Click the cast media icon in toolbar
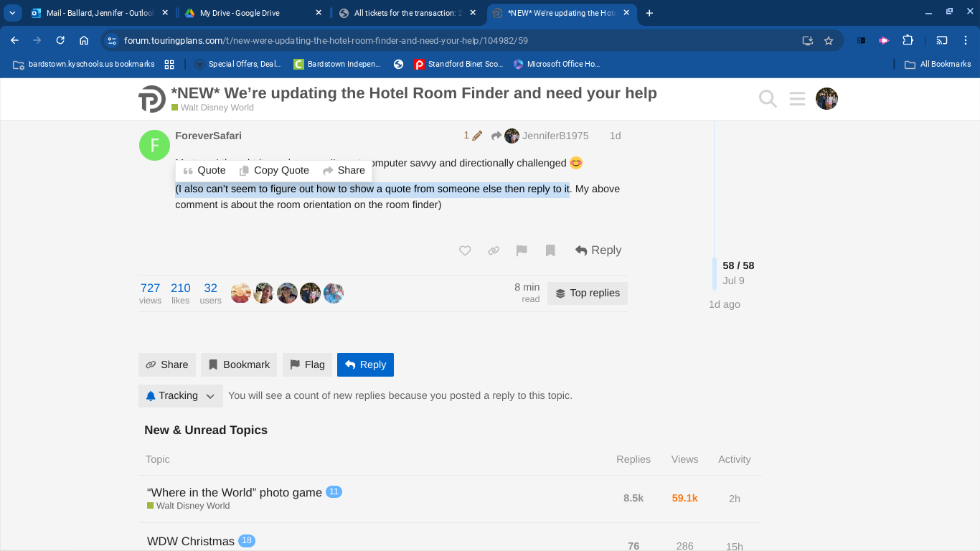The image size is (980, 551). point(942,41)
